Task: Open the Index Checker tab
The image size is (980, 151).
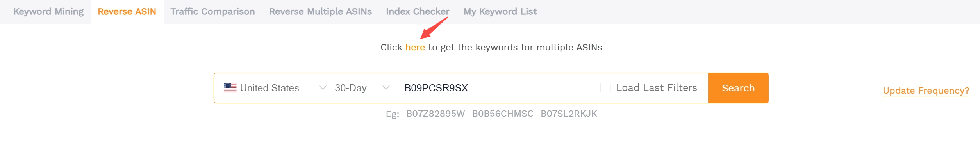Action: [x=418, y=12]
